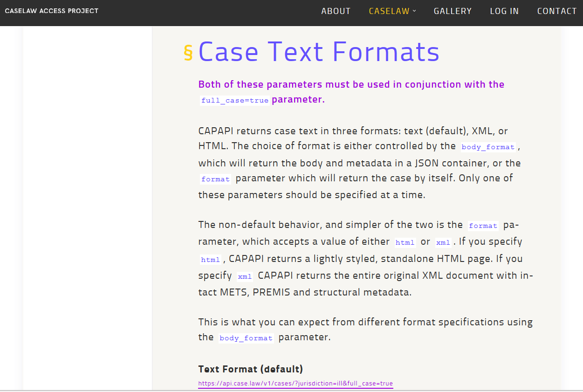This screenshot has width=583, height=392.
Task: Open the About page
Action: click(336, 11)
